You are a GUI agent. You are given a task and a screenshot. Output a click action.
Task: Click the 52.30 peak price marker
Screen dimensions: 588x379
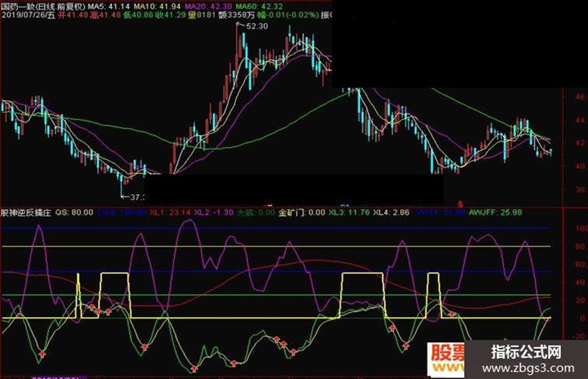(x=257, y=26)
